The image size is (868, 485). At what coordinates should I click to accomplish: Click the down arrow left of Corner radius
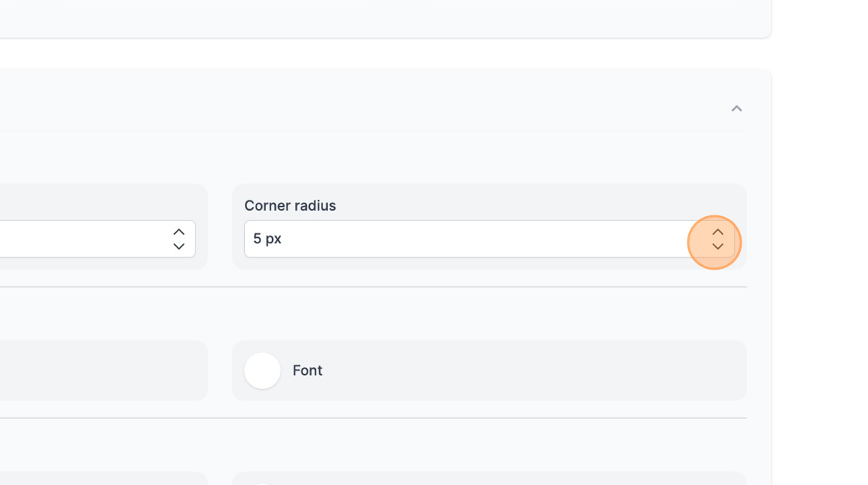(x=179, y=246)
